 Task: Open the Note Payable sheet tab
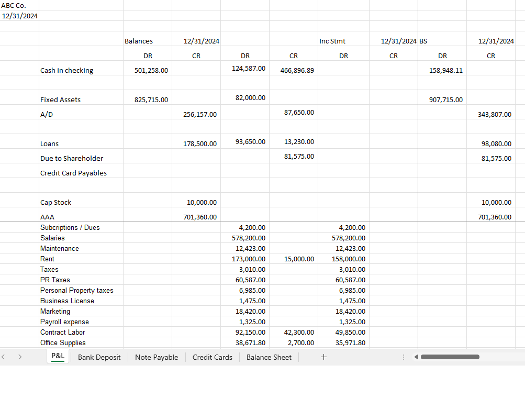click(156, 357)
